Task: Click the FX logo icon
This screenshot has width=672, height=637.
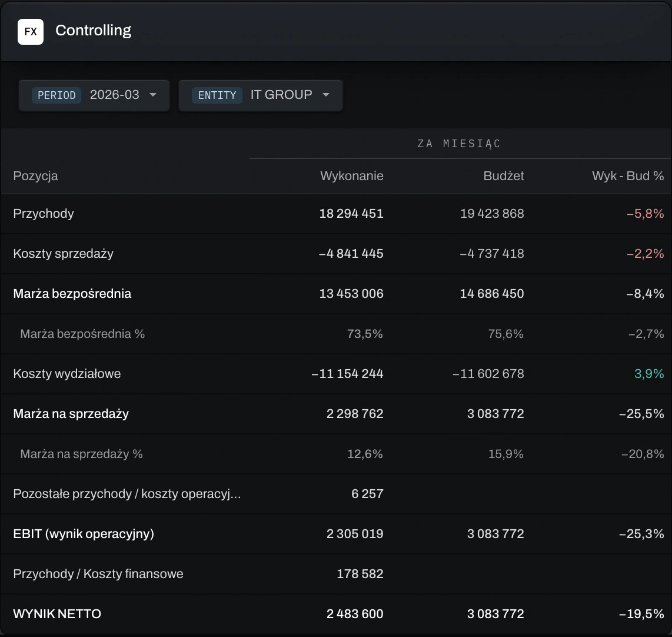Action: tap(31, 32)
